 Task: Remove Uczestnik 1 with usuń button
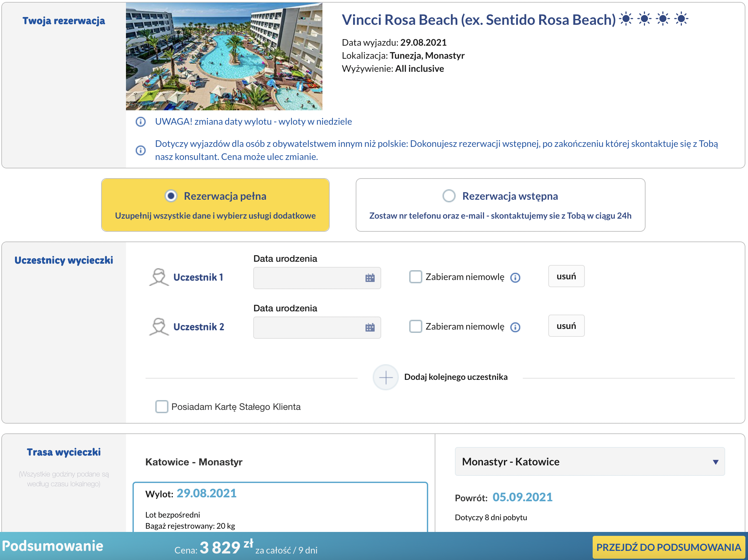click(x=567, y=276)
